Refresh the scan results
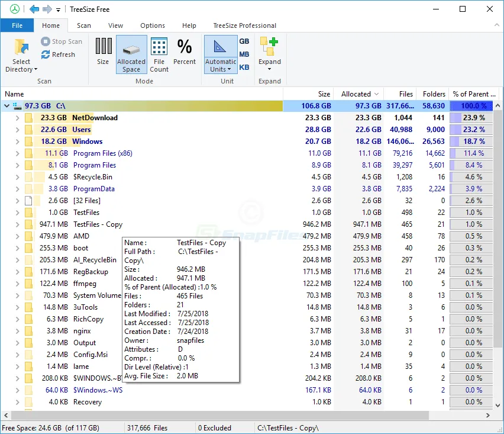The height and width of the screenshot is (434, 504). point(58,54)
